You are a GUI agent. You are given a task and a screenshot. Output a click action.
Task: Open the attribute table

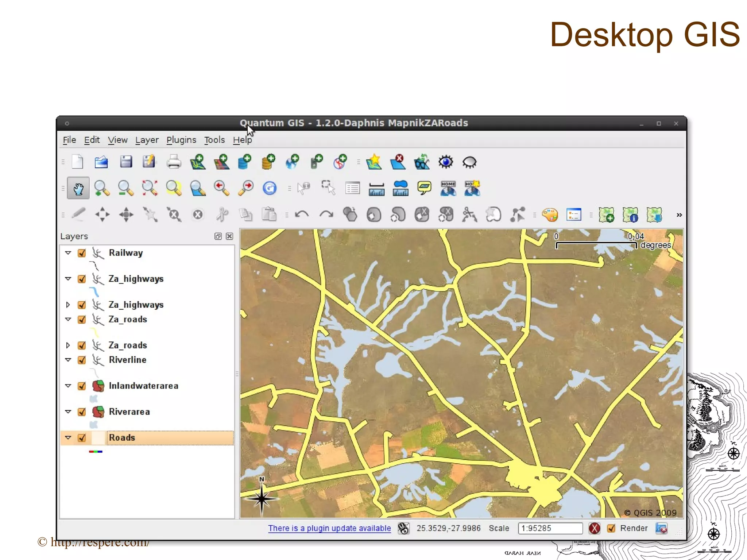(x=352, y=188)
